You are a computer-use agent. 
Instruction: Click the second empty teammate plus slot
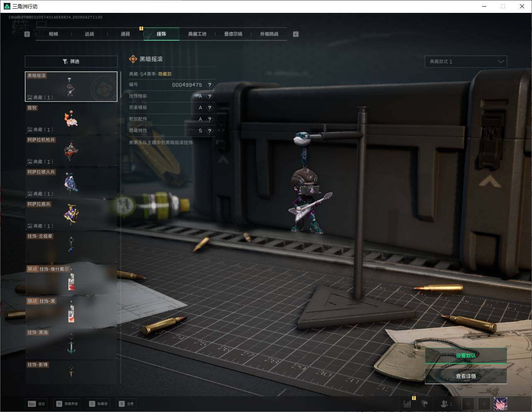pyautogui.click(x=484, y=404)
